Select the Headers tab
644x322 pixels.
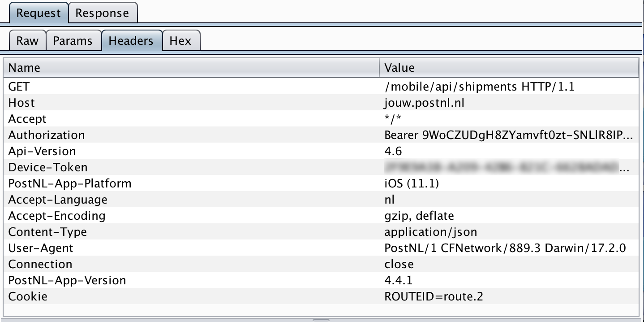(x=131, y=41)
